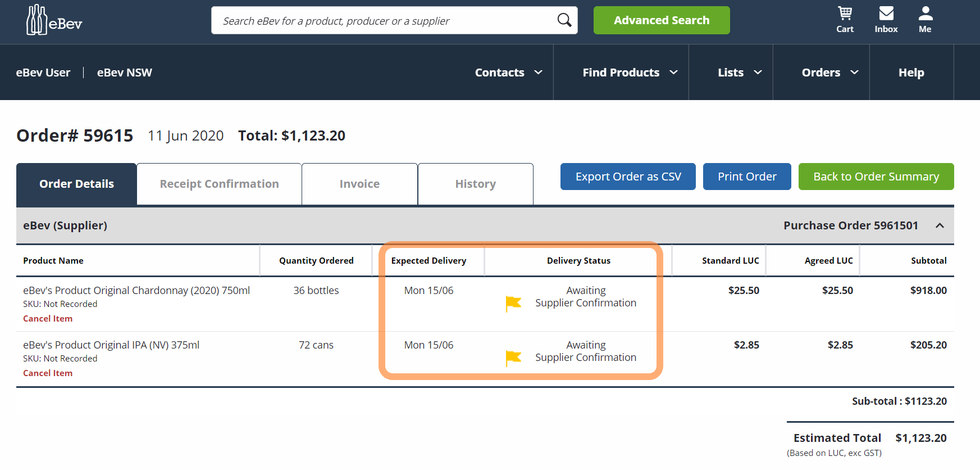Image resolution: width=980 pixels, height=470 pixels.
Task: Cancel the Chardonnay item
Action: (48, 319)
